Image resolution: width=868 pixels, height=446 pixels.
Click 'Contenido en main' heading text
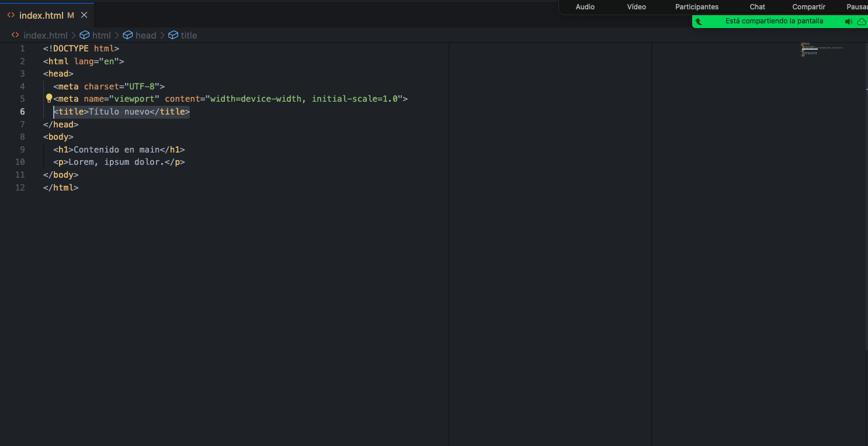117,150
